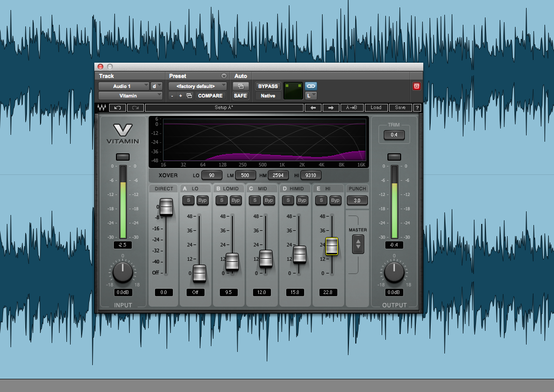Go to the previous preset with the left arrow
The height and width of the screenshot is (392, 554).
tap(313, 107)
